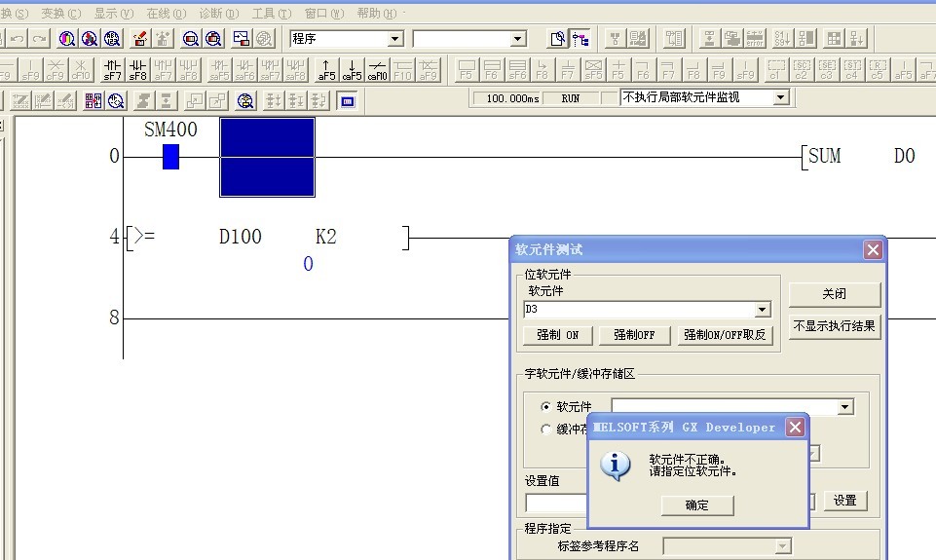
Task: Click the SM400 contact in ladder diagram
Action: click(x=170, y=157)
